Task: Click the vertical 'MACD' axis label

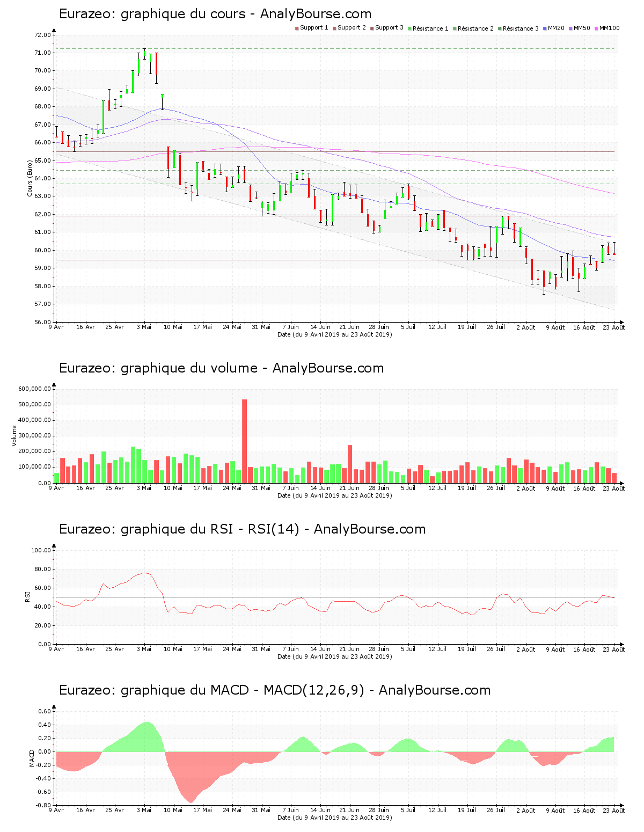Action: [32, 757]
